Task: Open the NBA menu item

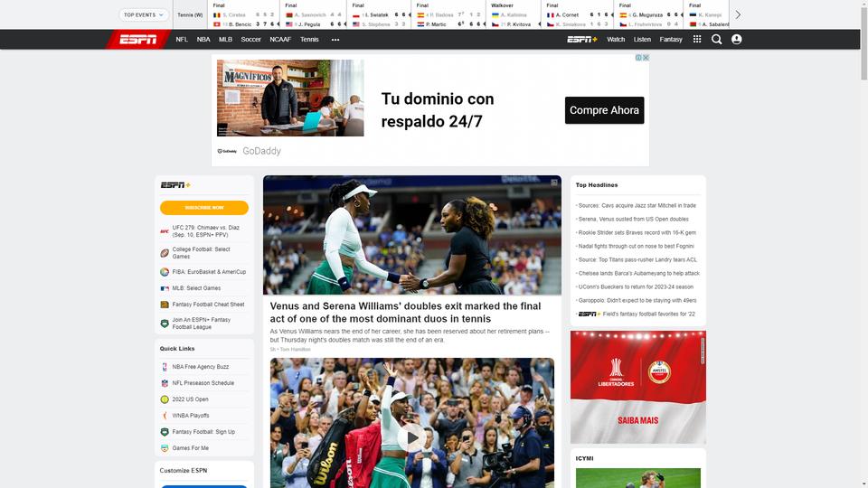Action: point(203,39)
